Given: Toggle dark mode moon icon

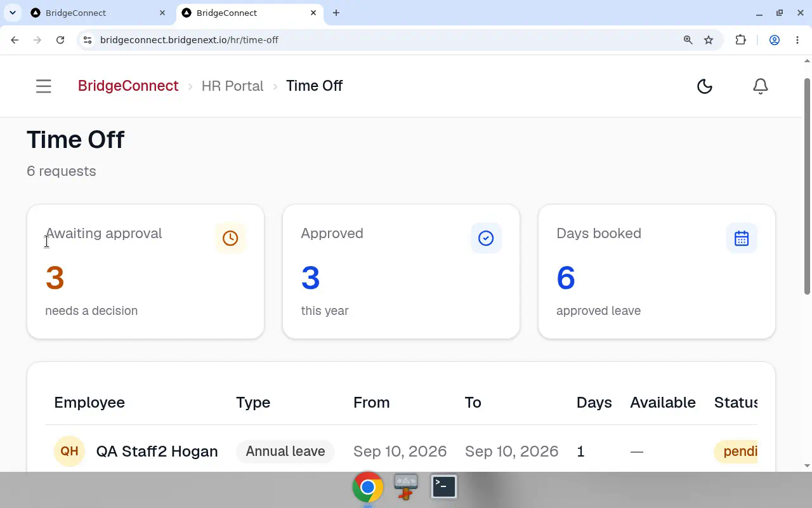Looking at the screenshot, I should tap(704, 86).
